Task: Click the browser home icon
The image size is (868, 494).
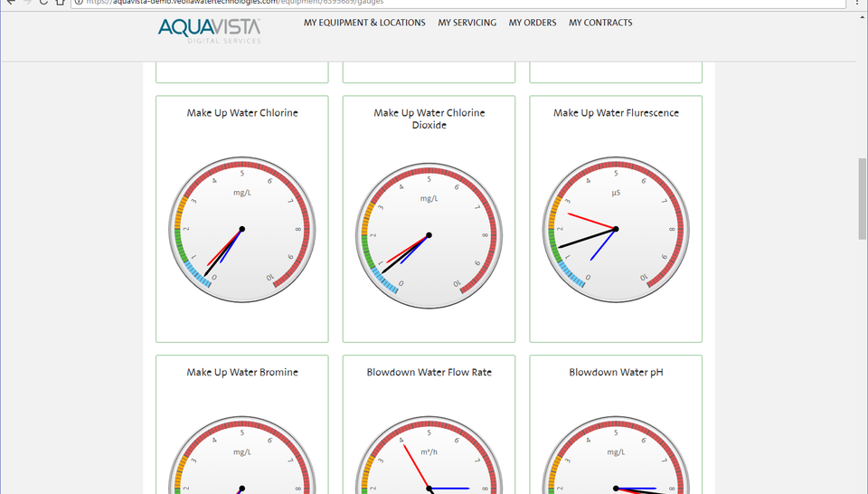Action: (x=61, y=2)
